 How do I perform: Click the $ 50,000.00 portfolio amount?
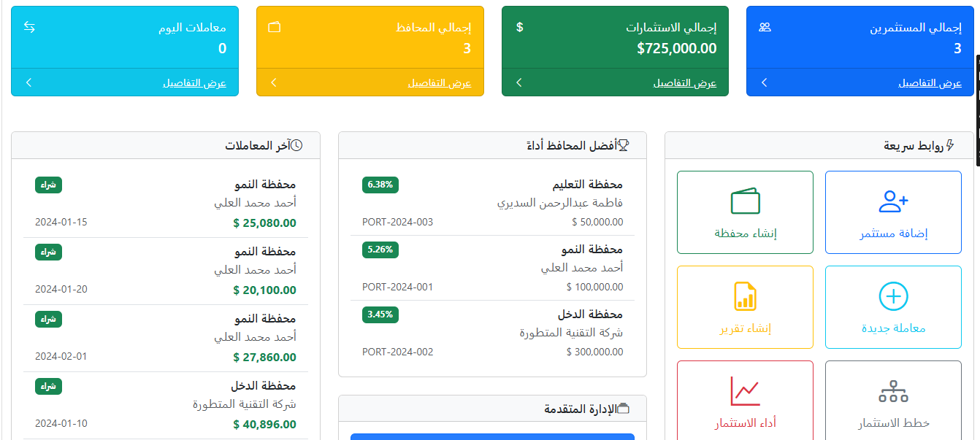[x=597, y=222]
